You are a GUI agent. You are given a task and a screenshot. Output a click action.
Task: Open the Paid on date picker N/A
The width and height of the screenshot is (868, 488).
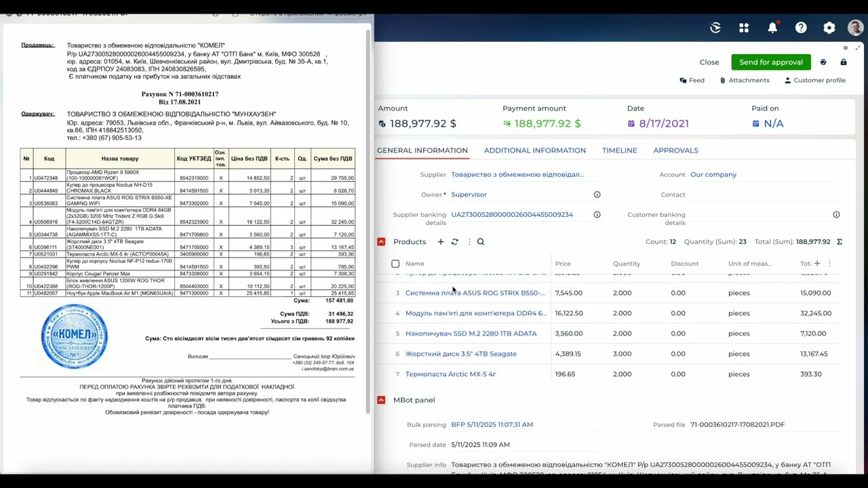pyautogui.click(x=768, y=123)
